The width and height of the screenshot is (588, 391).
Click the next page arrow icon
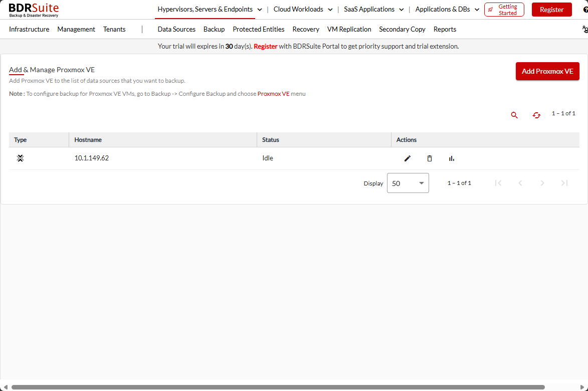tap(542, 183)
